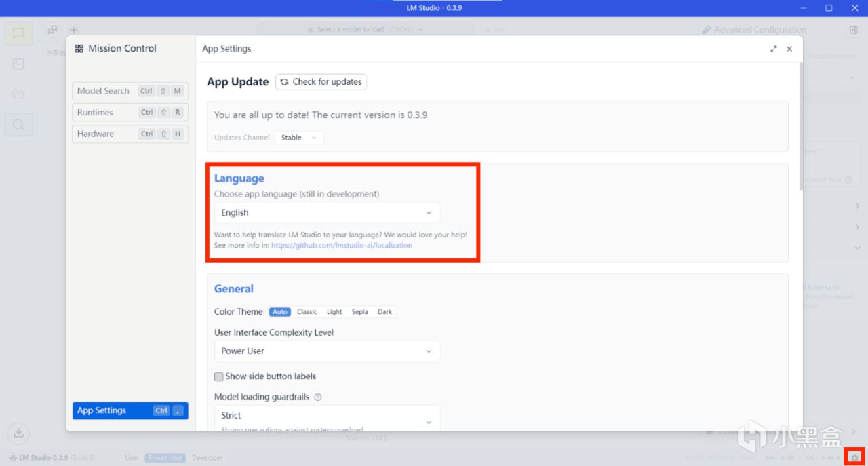Click the Color Theme label
This screenshot has width=868, height=466.
point(239,312)
